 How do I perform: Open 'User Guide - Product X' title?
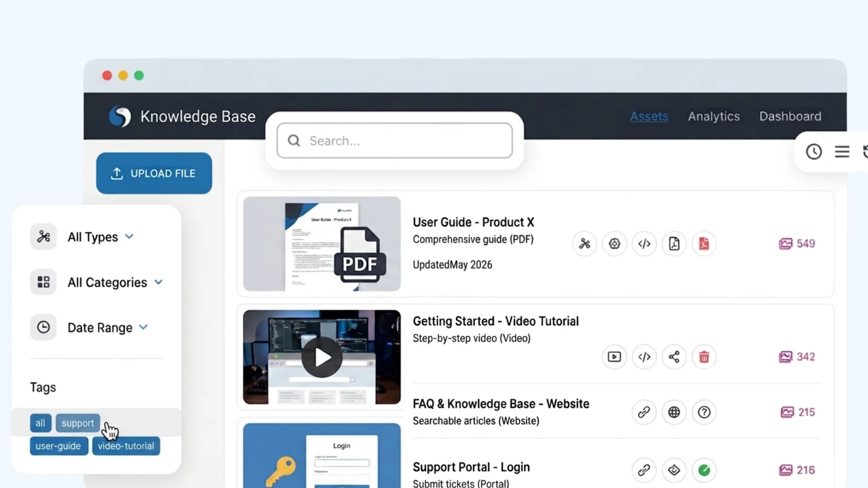click(473, 222)
